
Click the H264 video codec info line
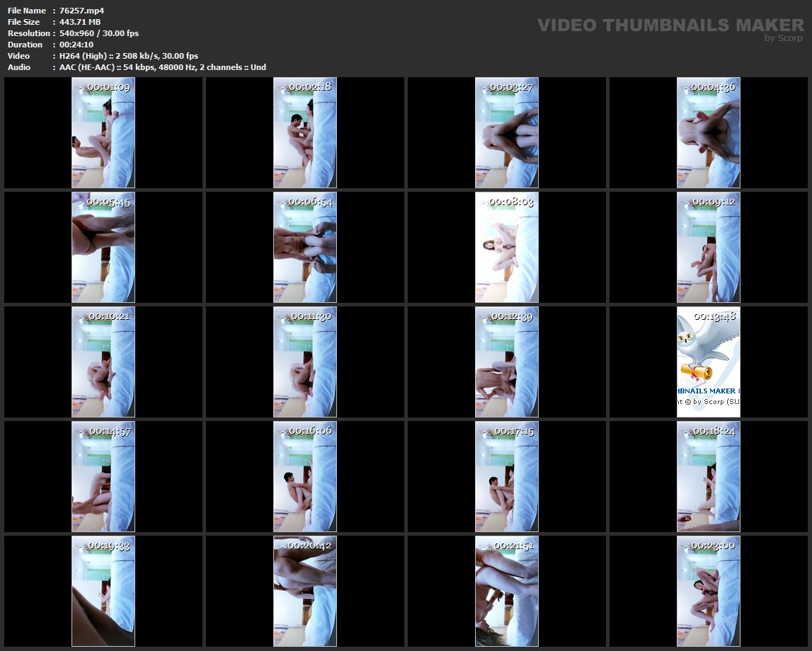pos(128,56)
